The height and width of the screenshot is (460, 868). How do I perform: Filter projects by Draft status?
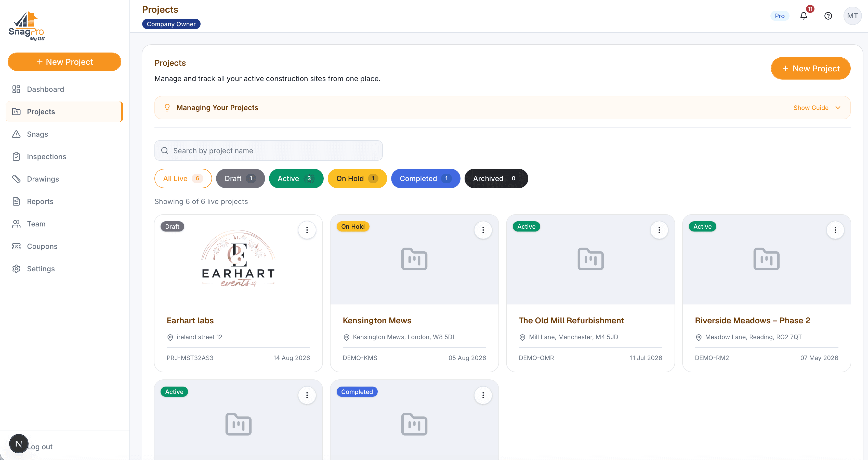[240, 178]
